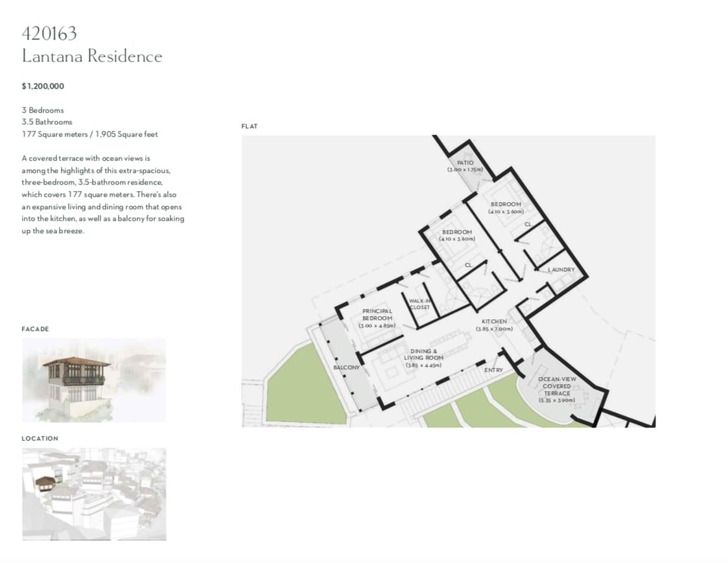Click the Ocean-View Covered Terrace label
The width and height of the screenshot is (728, 563).
557,386
